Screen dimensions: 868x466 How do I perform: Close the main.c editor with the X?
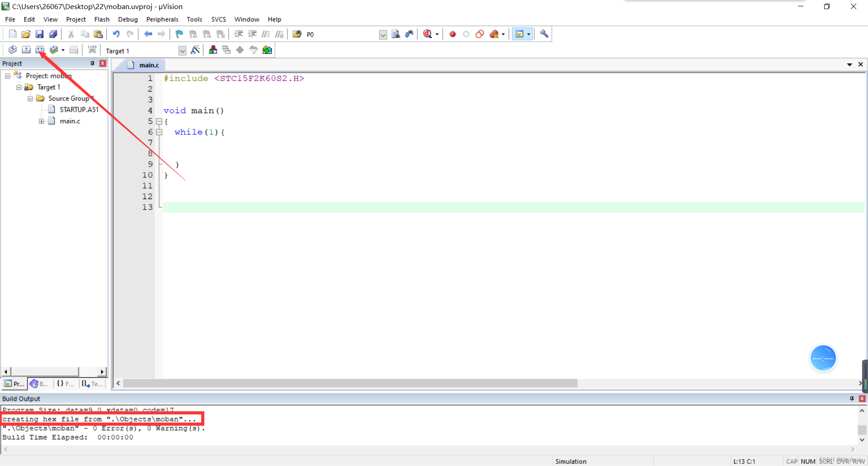[861, 65]
